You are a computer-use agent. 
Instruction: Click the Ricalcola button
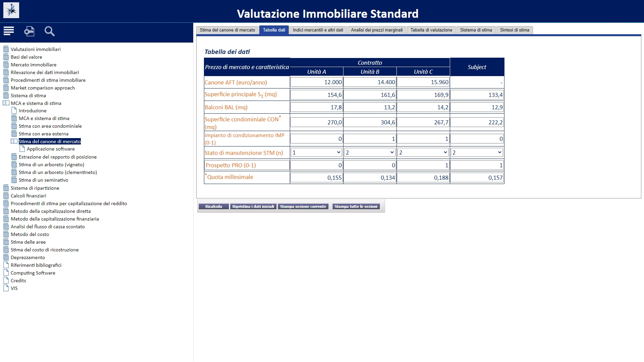point(214,206)
